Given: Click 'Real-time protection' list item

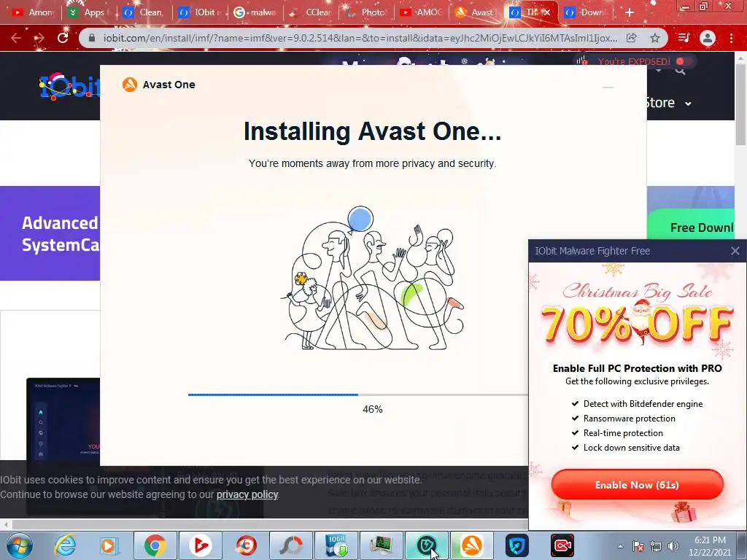Looking at the screenshot, I should [x=623, y=433].
